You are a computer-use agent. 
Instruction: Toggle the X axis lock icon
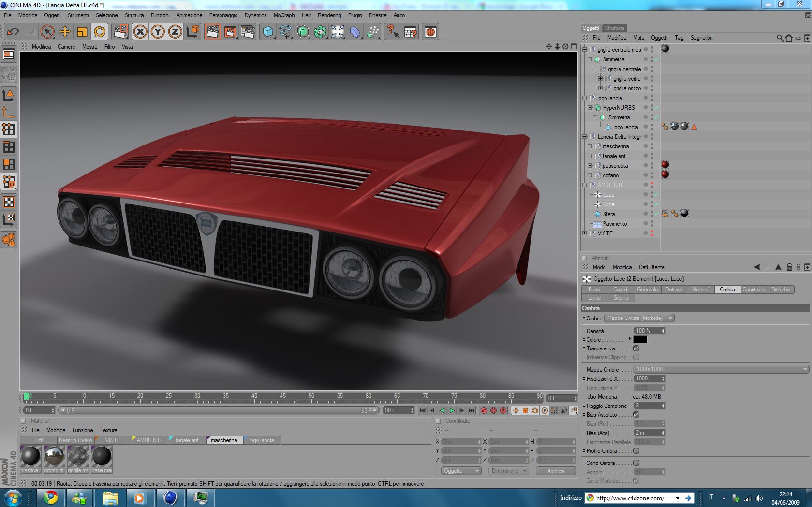click(140, 32)
